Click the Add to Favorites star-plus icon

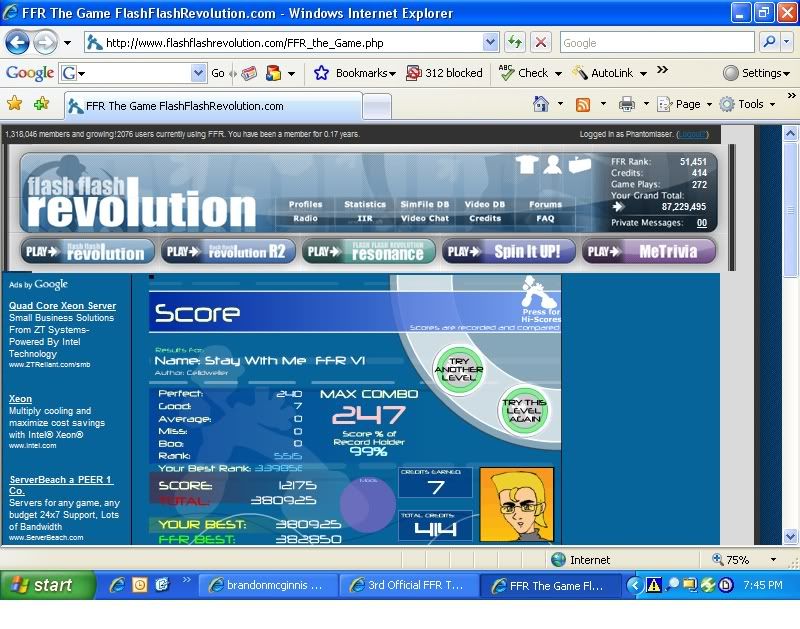(41, 104)
